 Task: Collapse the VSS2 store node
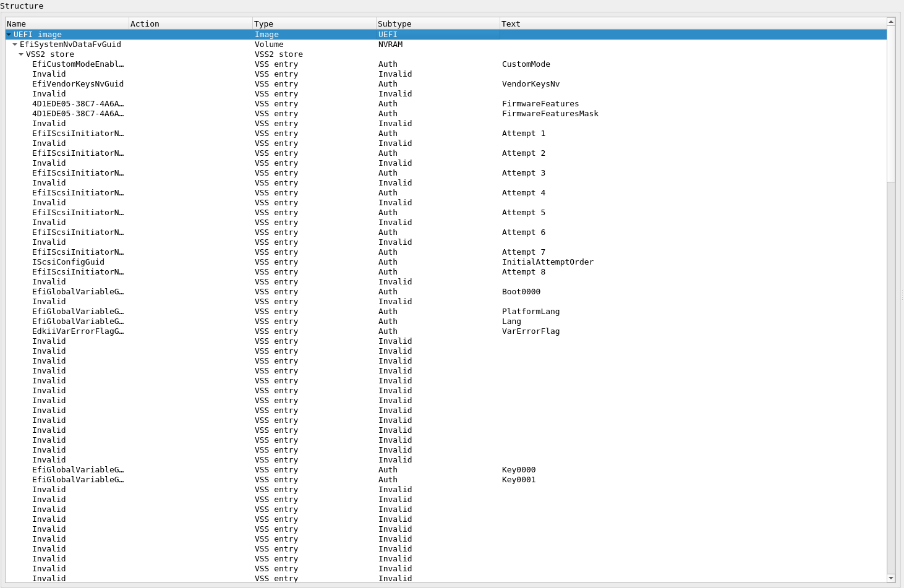coord(20,54)
